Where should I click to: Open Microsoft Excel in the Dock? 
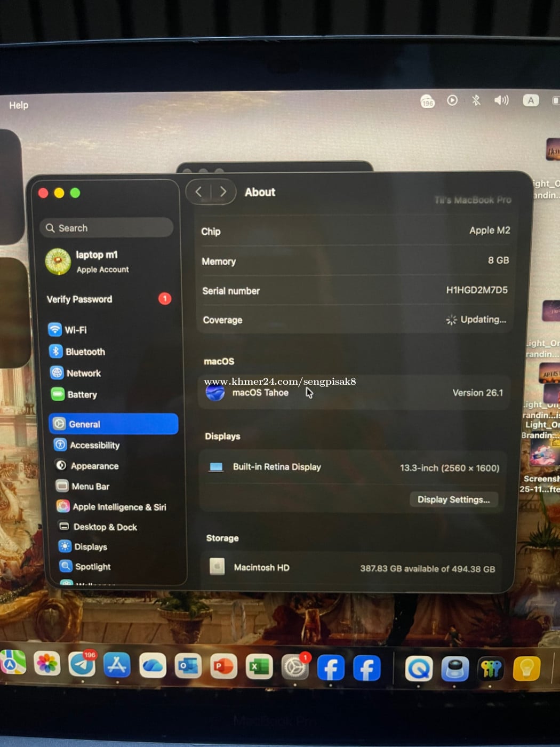[259, 667]
